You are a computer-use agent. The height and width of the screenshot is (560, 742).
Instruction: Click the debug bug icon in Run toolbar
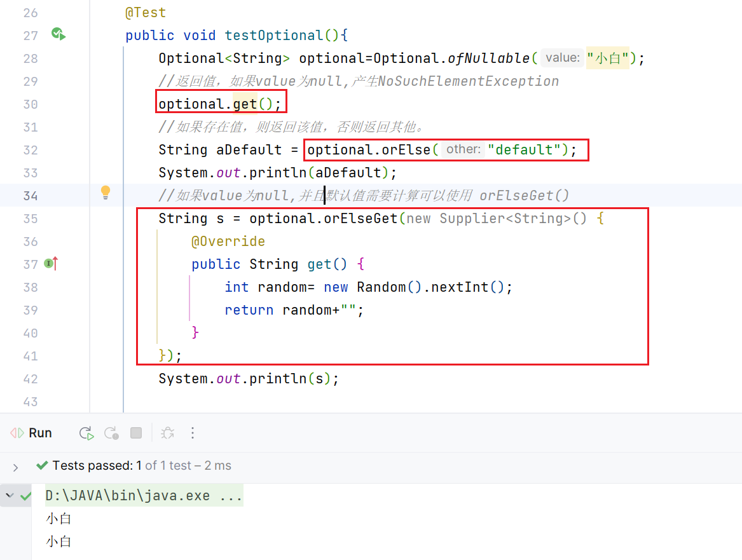pyautogui.click(x=167, y=434)
